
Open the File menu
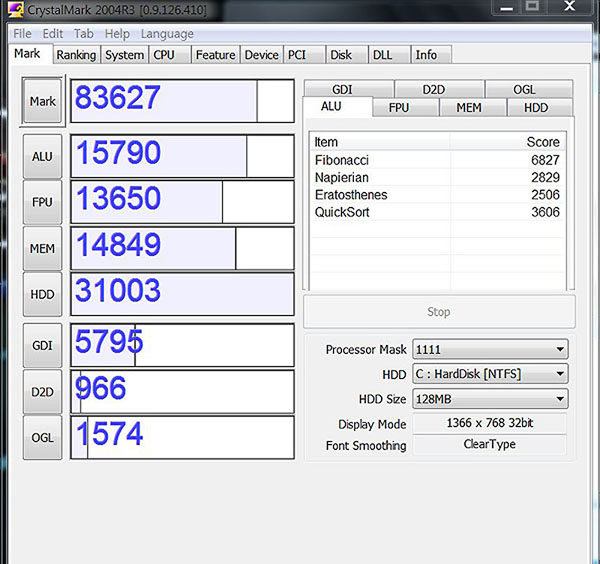(x=22, y=34)
